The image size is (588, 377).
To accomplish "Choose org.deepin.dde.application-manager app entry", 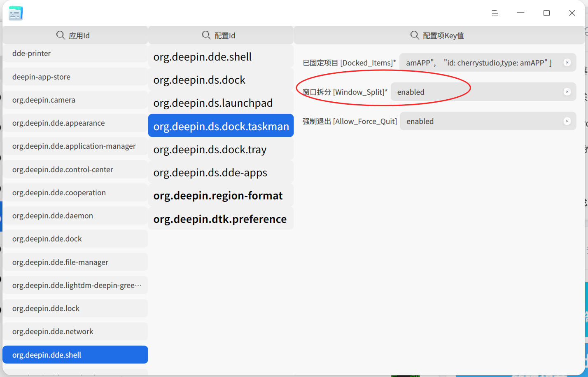I will click(x=75, y=146).
